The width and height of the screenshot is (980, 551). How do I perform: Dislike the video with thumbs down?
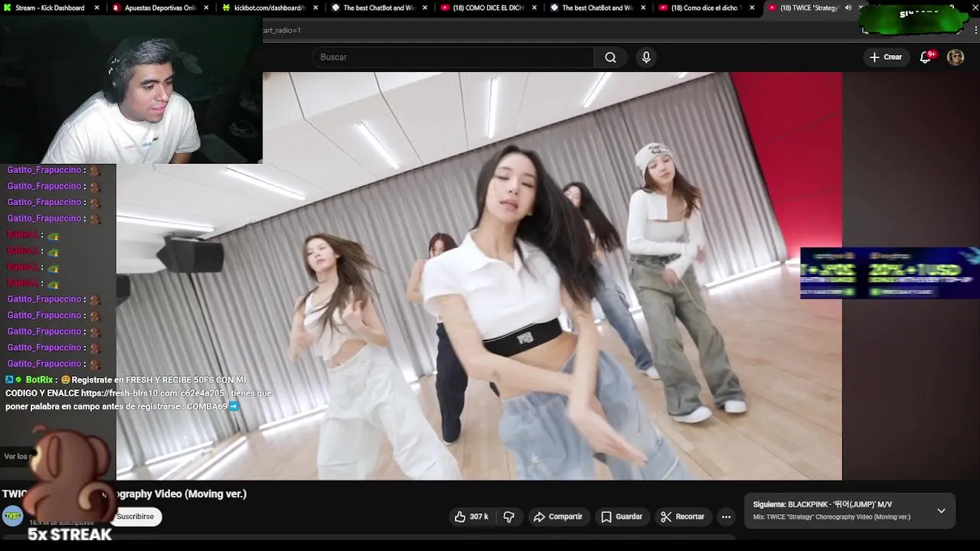click(x=508, y=517)
